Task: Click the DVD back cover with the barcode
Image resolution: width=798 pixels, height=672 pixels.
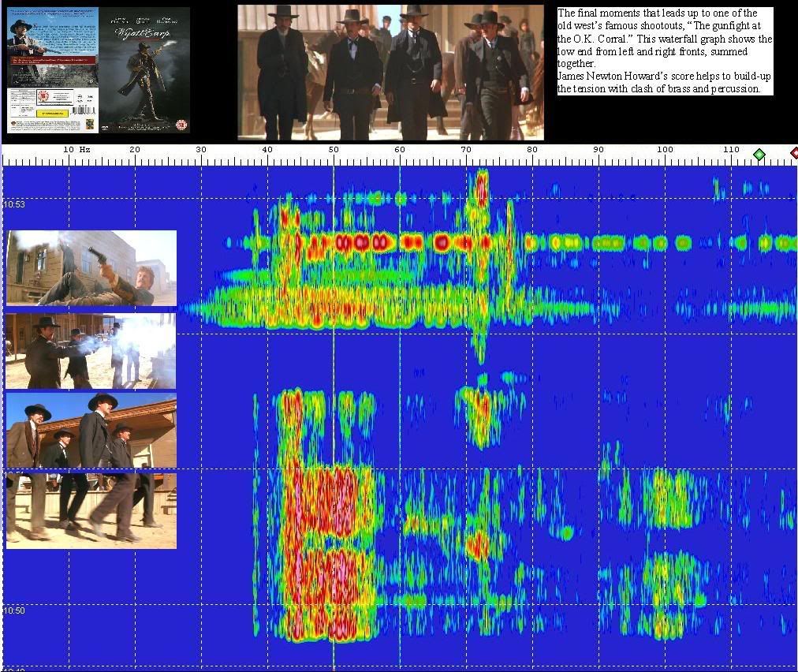Action: [x=53, y=69]
